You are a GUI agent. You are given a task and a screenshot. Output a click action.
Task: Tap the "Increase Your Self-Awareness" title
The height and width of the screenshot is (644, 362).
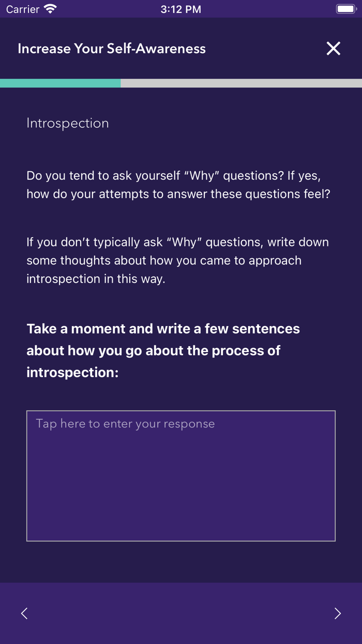click(x=112, y=49)
